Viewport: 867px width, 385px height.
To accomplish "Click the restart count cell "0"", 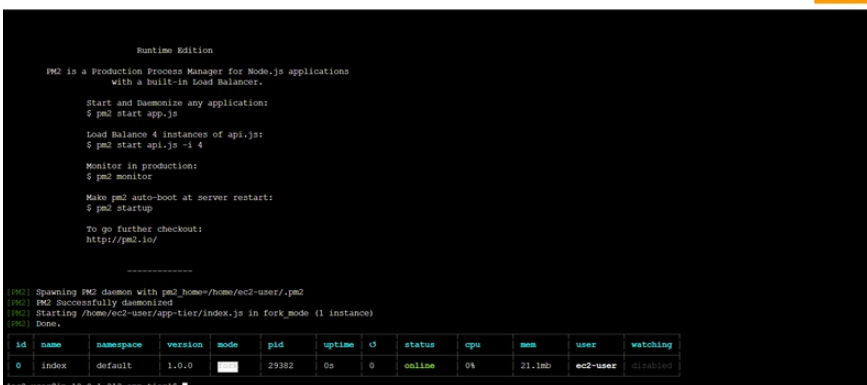I will click(x=372, y=366).
